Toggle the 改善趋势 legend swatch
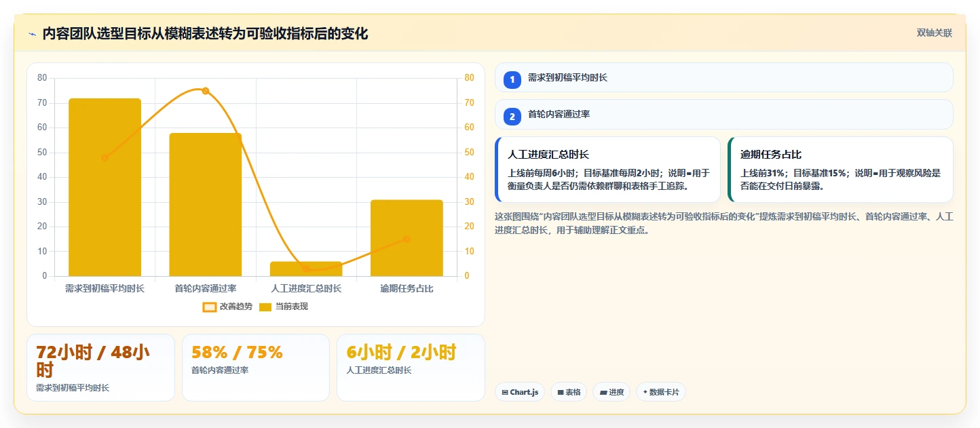This screenshot has height=428, width=980. 210,307
